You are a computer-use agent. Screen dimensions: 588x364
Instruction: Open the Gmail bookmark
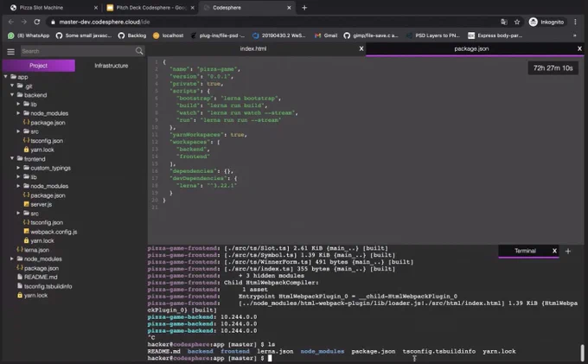tap(326, 35)
